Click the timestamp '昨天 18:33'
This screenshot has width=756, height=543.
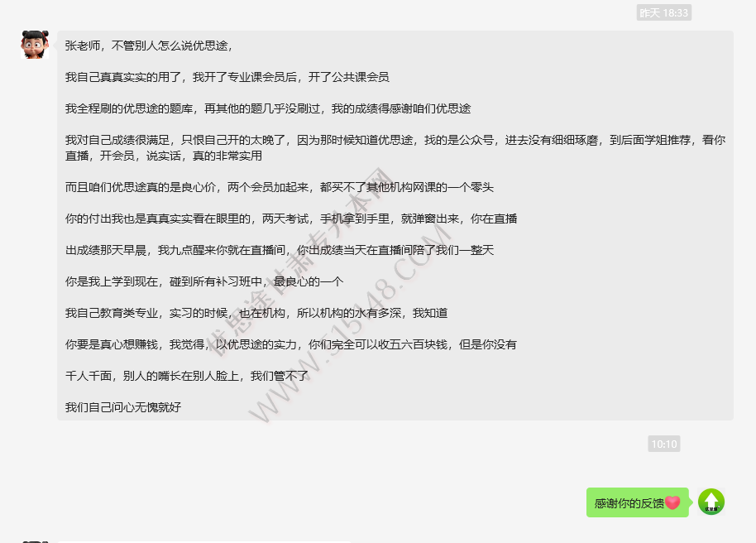pyautogui.click(x=664, y=13)
